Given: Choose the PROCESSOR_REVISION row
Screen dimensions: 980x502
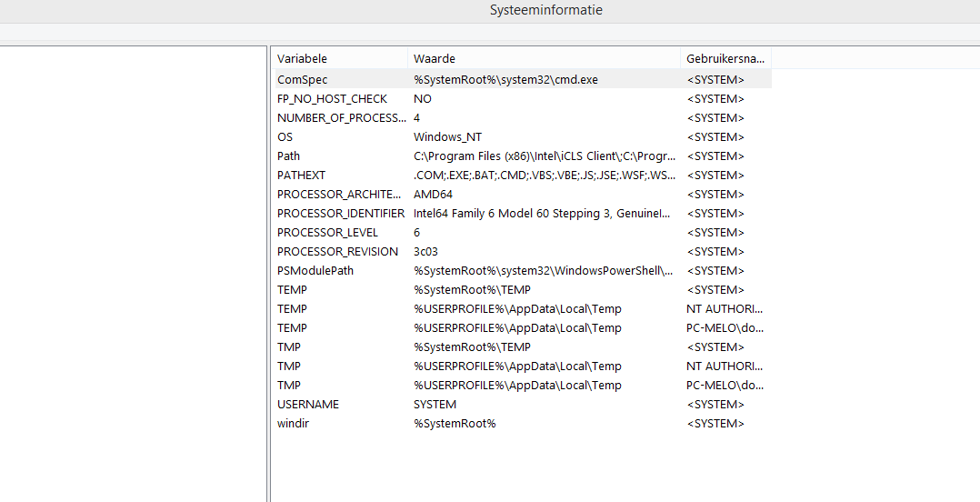Looking at the screenshot, I should (337, 252).
